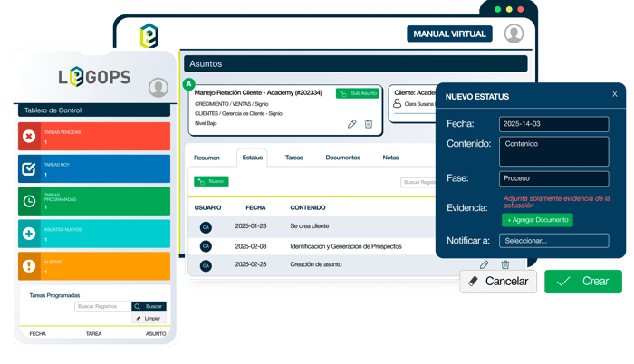Switch to the Tareas tab
Image resolution: width=634 pixels, height=364 pixels.
click(x=294, y=158)
